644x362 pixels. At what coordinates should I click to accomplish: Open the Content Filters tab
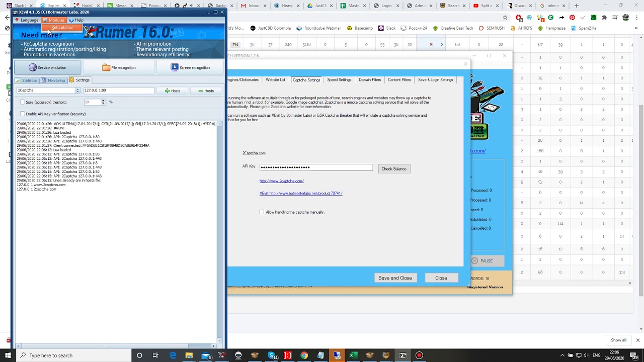pyautogui.click(x=399, y=80)
